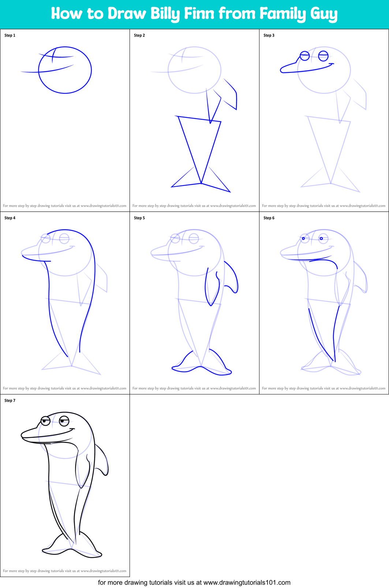The height and width of the screenshot is (588, 389).
Task: Click the Step 6 panel footer website text
Action: 324,388
